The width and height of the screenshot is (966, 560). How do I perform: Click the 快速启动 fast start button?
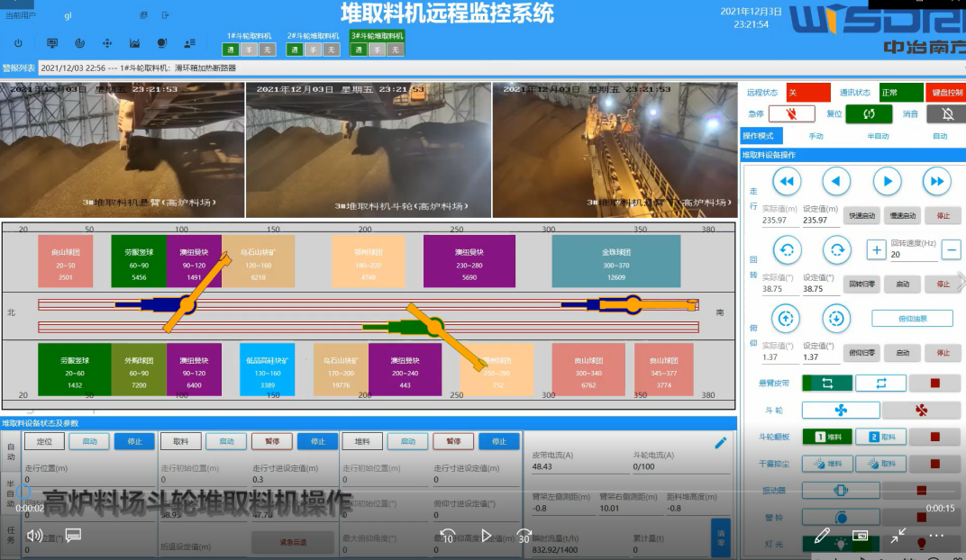(861, 215)
